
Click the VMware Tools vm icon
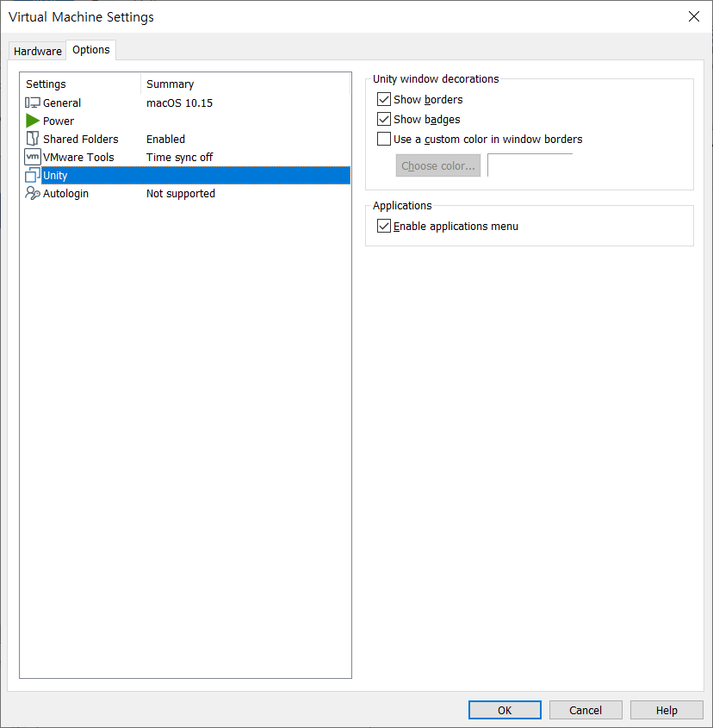(x=33, y=157)
